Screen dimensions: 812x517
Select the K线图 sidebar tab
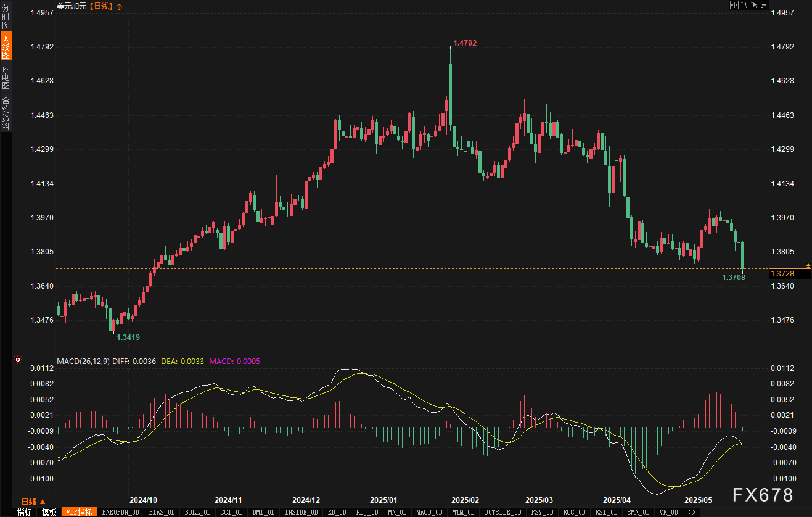click(6, 46)
